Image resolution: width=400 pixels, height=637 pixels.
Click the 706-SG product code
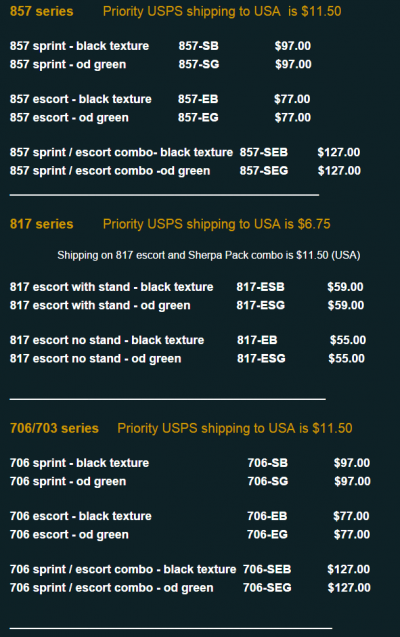[268, 481]
